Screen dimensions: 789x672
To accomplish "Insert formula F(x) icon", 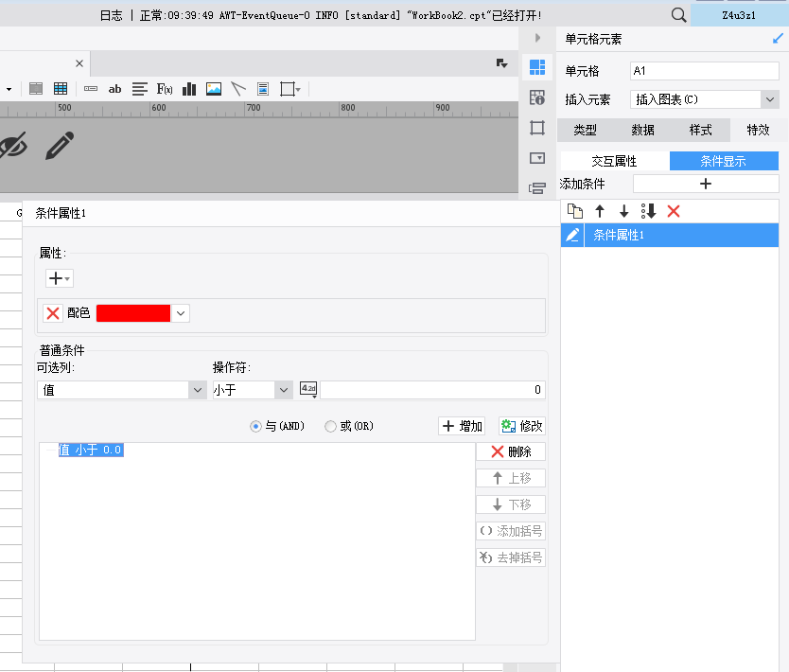I will [x=165, y=89].
